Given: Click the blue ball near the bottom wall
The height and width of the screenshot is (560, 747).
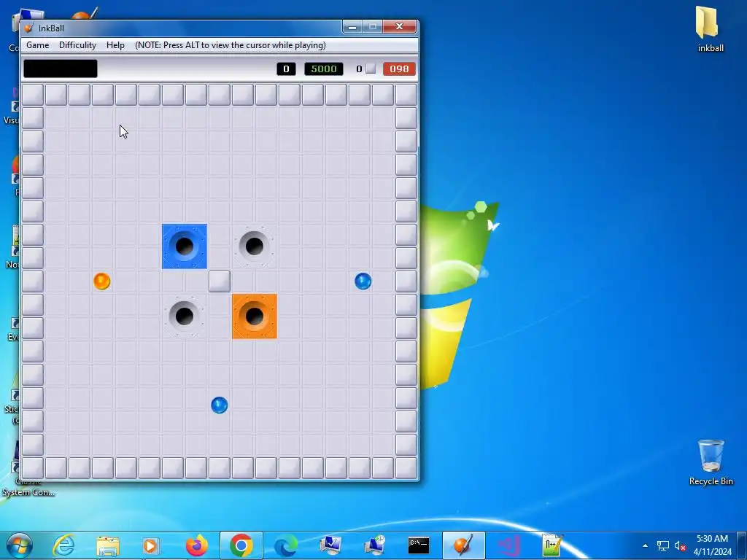Looking at the screenshot, I should (x=219, y=405).
